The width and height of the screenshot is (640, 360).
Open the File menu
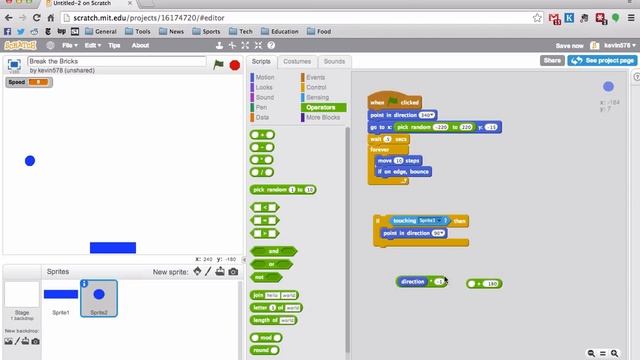click(x=69, y=45)
